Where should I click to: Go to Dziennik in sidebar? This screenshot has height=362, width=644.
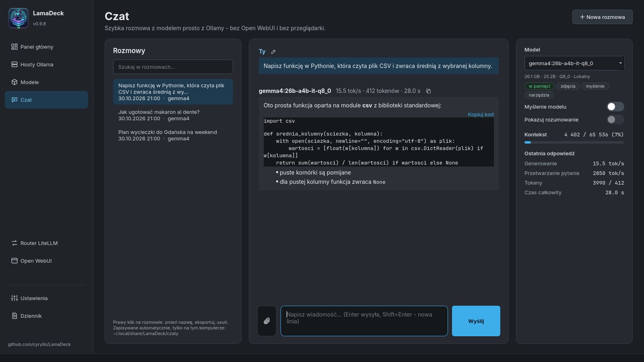coord(46,316)
